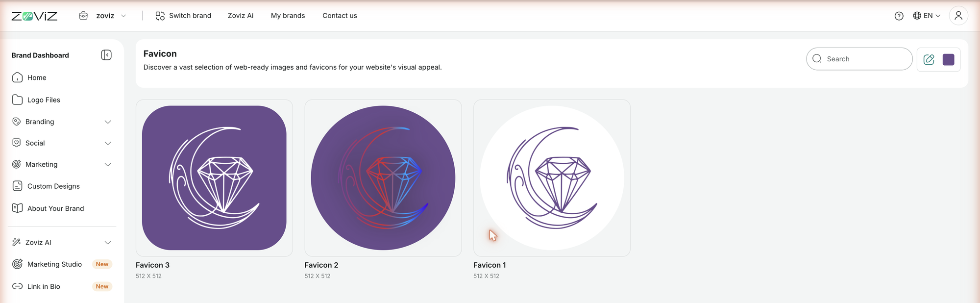980x303 pixels.
Task: Open Contact us
Action: coord(340,16)
